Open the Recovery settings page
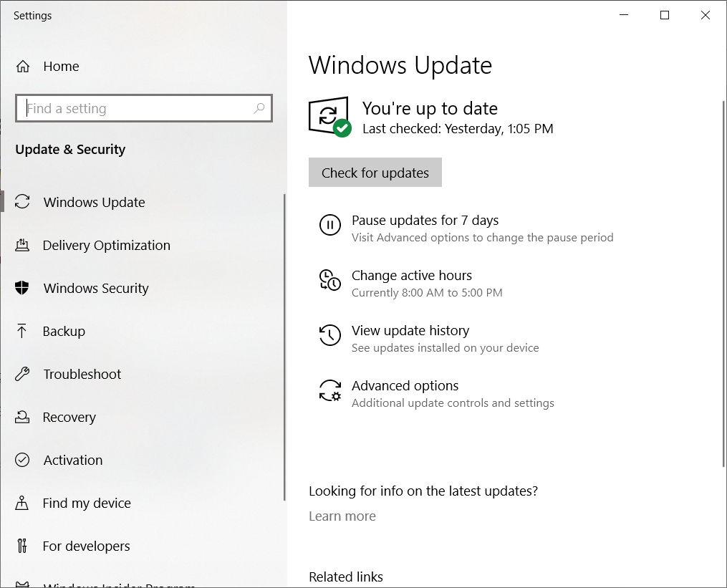Image resolution: width=727 pixels, height=588 pixels. [69, 418]
